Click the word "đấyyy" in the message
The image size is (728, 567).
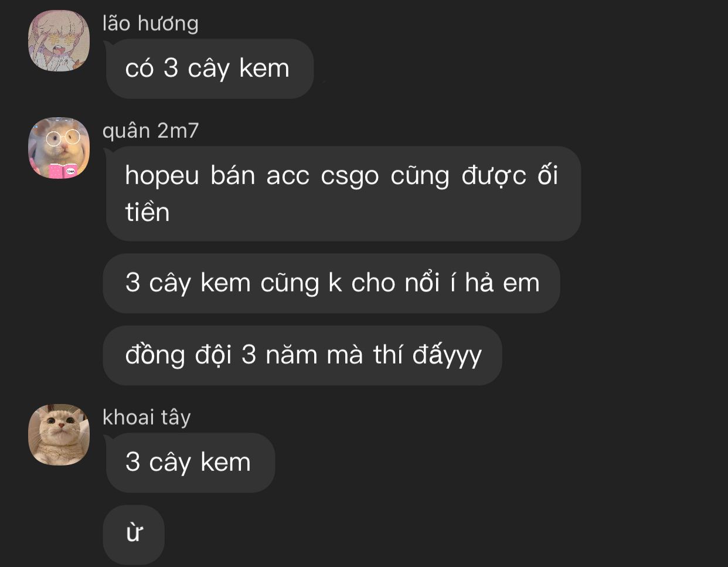point(447,355)
